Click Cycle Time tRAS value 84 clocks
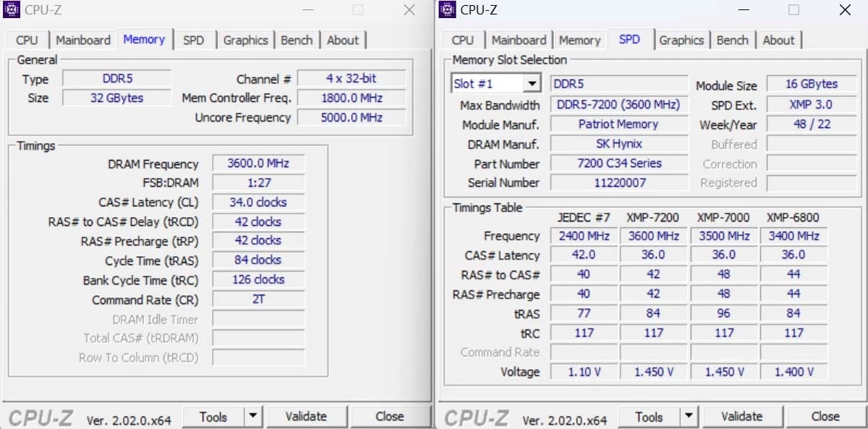The height and width of the screenshot is (429, 868). [x=259, y=260]
